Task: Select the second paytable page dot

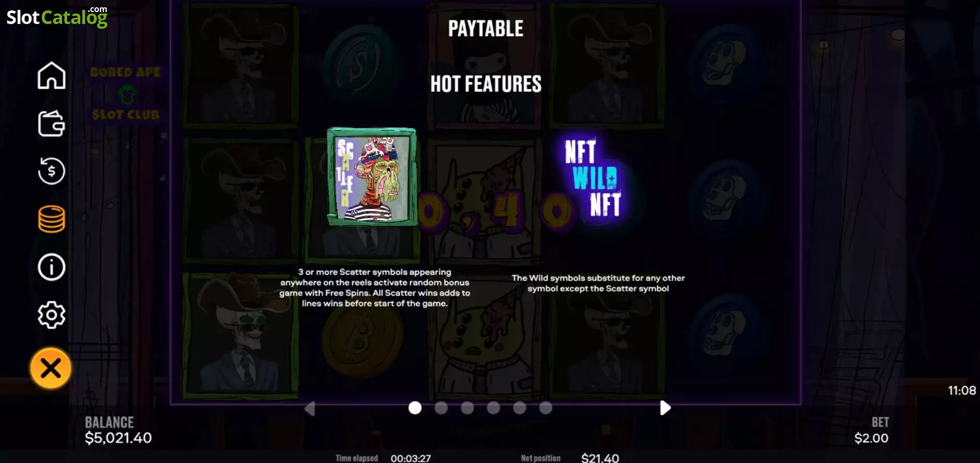Action: (x=441, y=408)
